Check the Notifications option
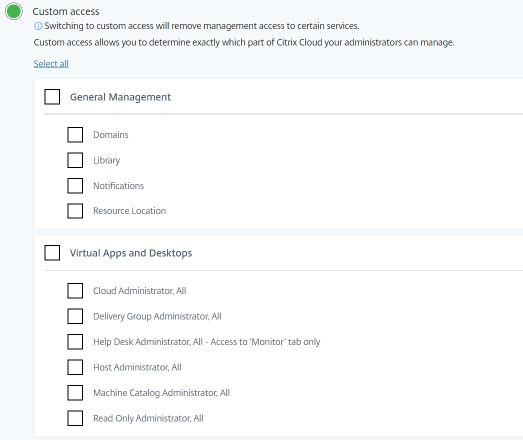The width and height of the screenshot is (523, 440). tap(75, 185)
